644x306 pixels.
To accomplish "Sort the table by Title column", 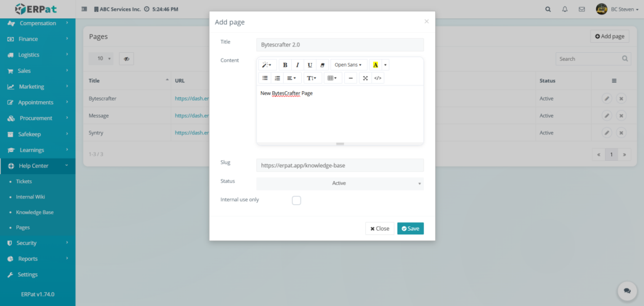I will (x=127, y=81).
